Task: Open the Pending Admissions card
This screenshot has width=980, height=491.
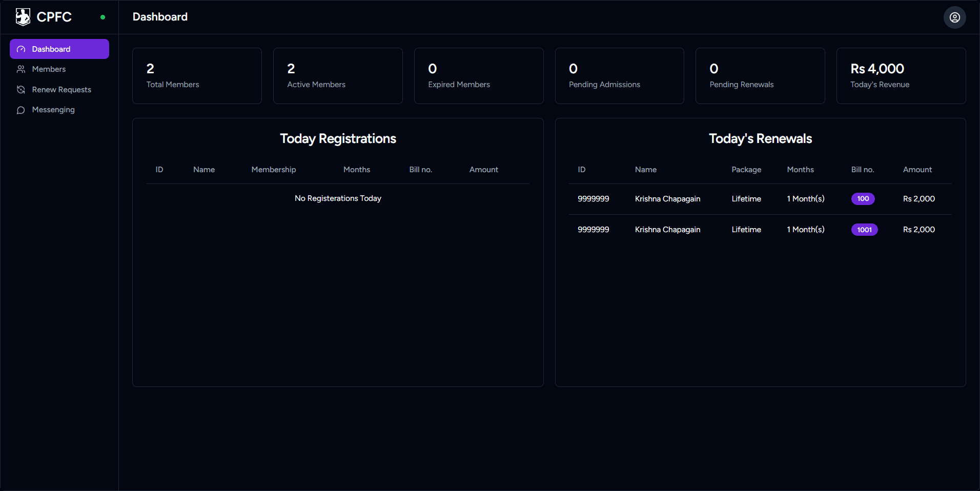Action: pos(619,76)
